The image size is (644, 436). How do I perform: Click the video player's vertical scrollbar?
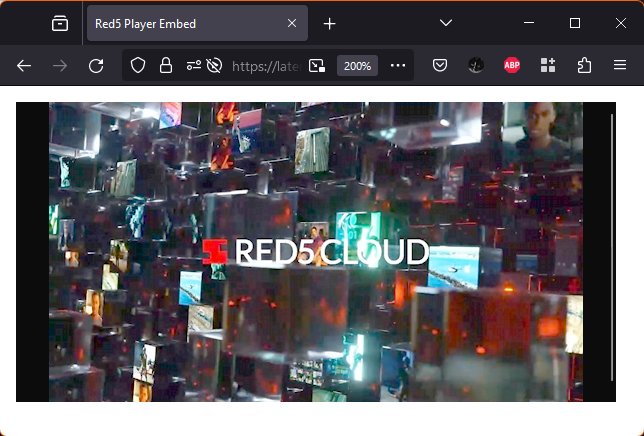(x=612, y=248)
